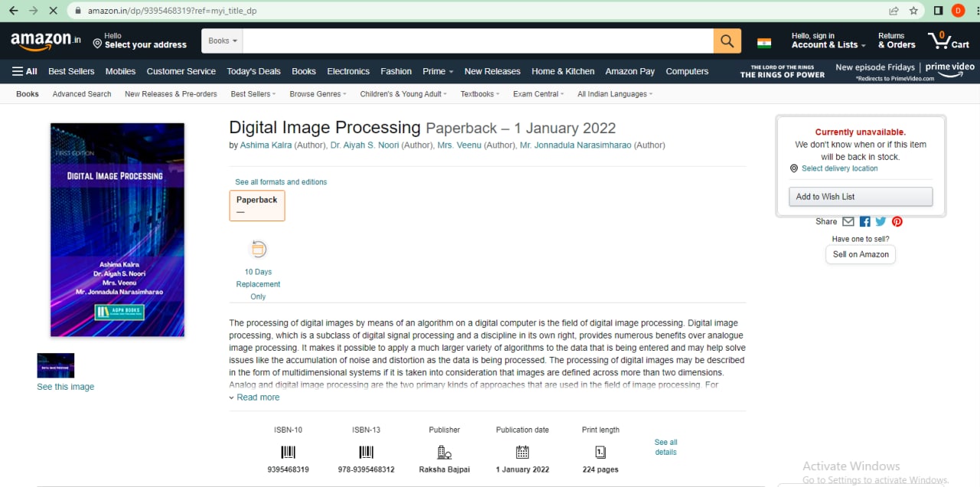Open the Exam Central dropdown

[x=538, y=93]
